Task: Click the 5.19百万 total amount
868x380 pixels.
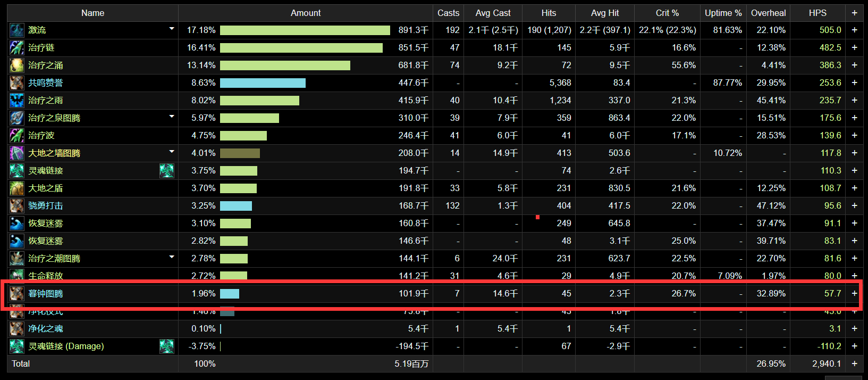Action: [x=411, y=364]
